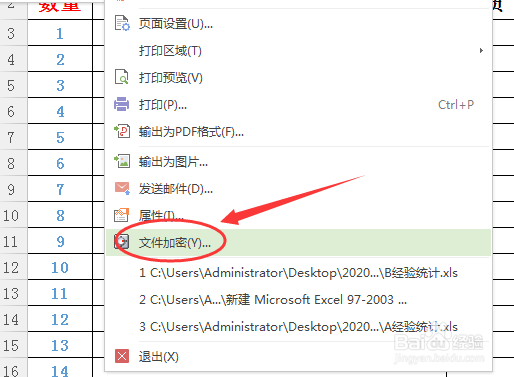Image resolution: width=514 pixels, height=377 pixels.
Task: Click the Print Preview magnifier icon
Action: [122, 77]
